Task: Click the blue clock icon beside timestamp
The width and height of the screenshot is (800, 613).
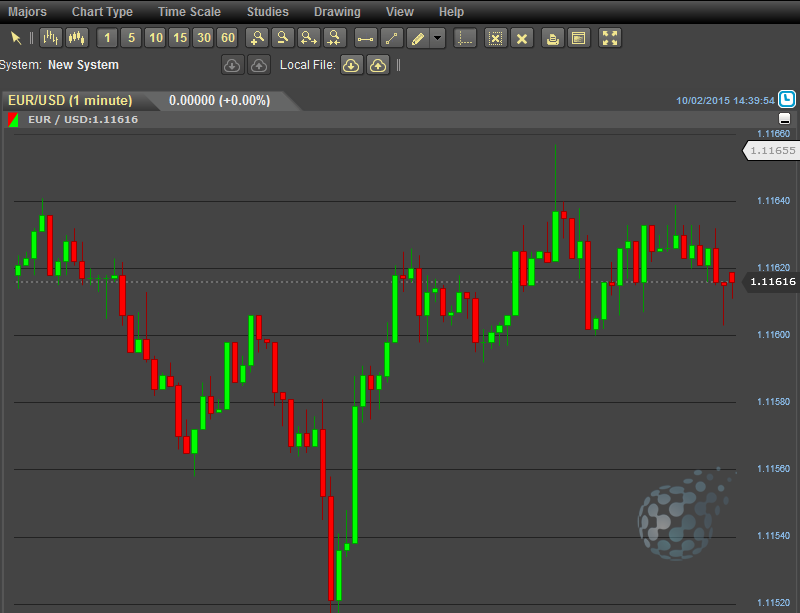Action: [x=787, y=99]
